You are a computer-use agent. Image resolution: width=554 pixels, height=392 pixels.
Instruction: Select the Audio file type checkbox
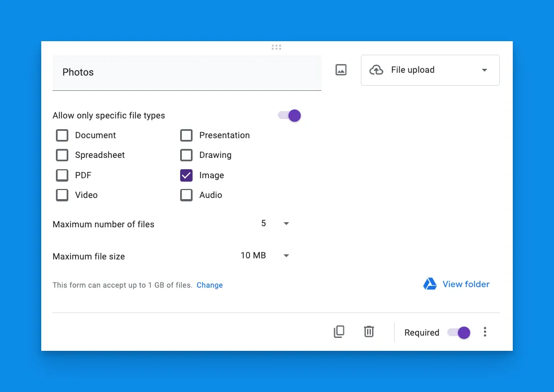pyautogui.click(x=186, y=195)
